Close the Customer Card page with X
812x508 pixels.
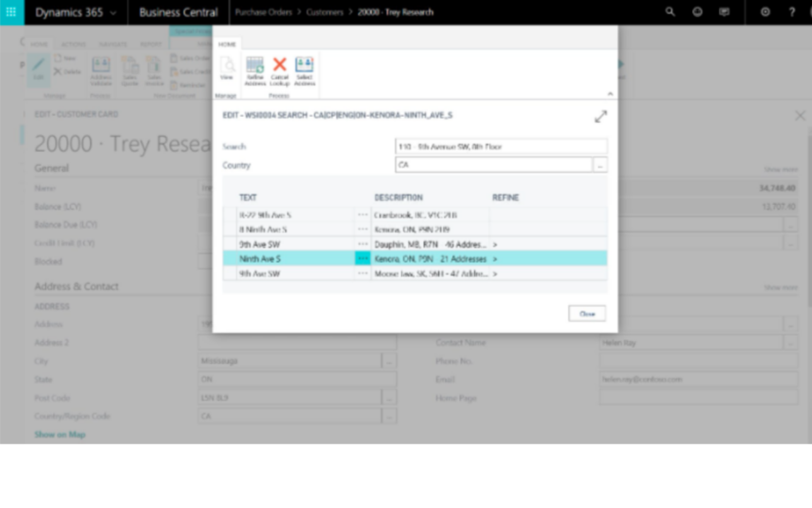point(800,116)
